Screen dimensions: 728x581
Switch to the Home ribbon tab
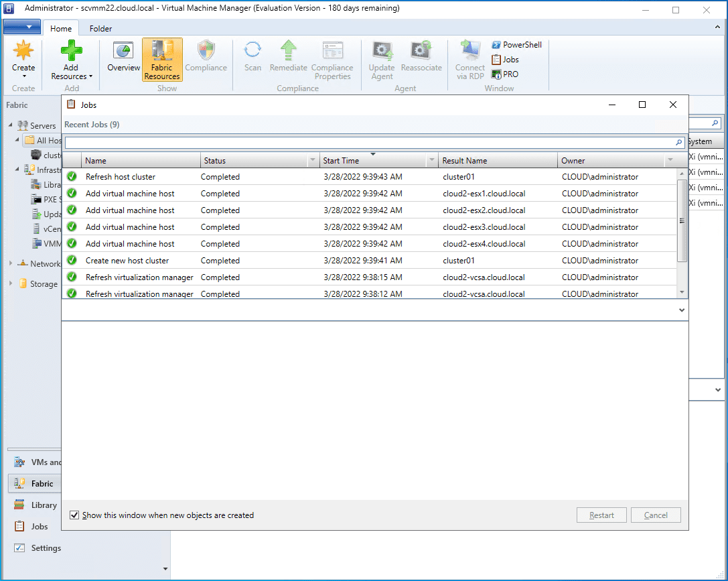pos(61,28)
